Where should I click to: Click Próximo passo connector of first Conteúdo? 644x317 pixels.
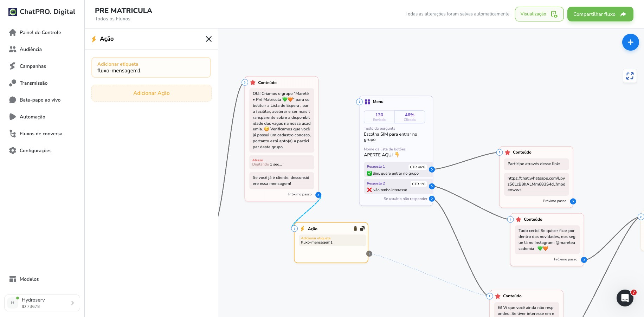point(318,195)
